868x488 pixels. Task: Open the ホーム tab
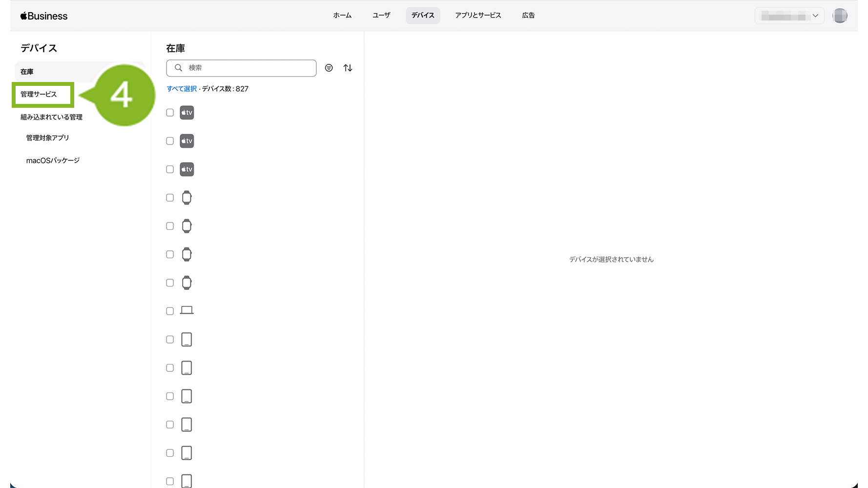coord(342,16)
